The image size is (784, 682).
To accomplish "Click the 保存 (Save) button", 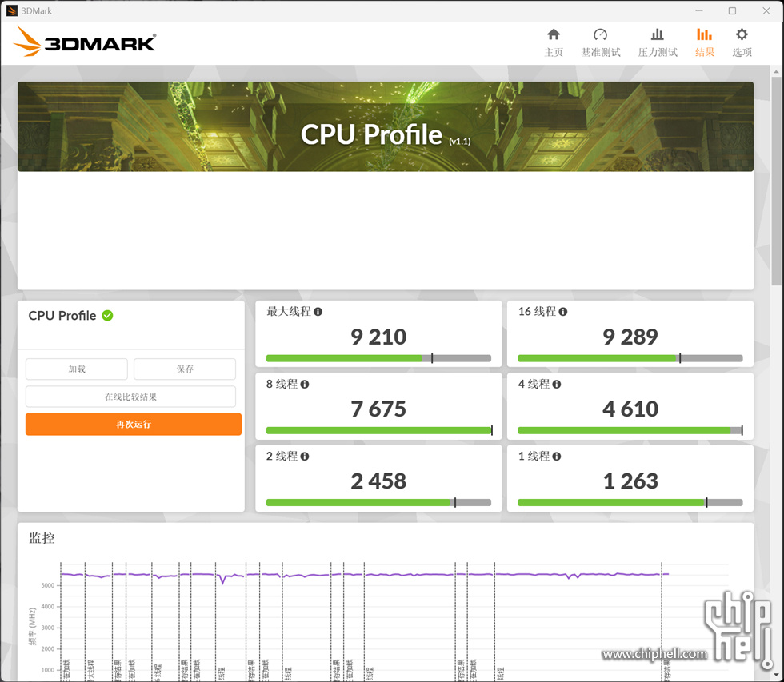I will point(185,369).
